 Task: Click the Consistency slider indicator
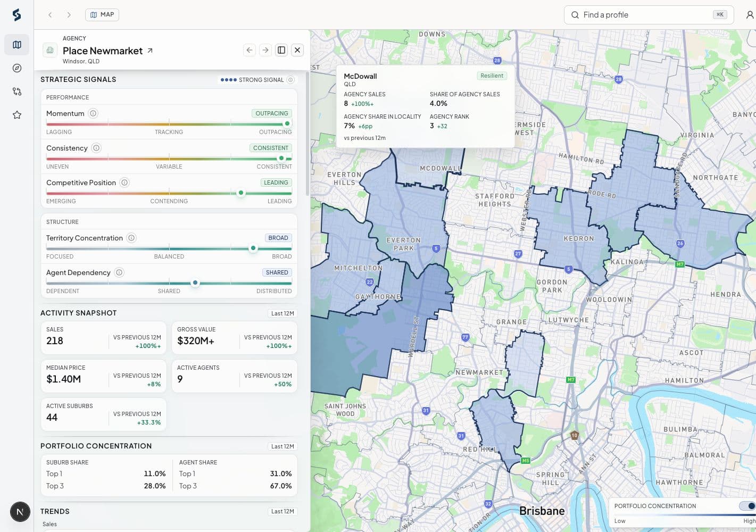281,158
